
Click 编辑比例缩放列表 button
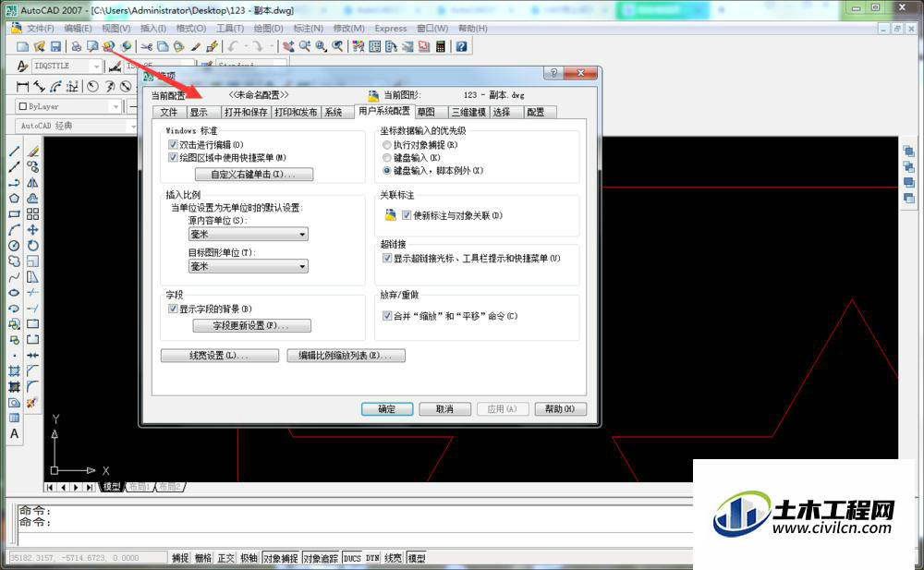[x=346, y=356]
